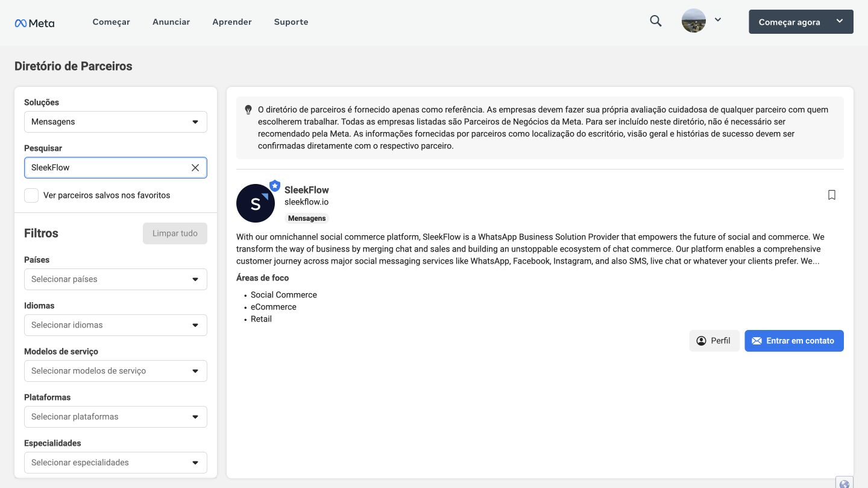Open the user profile avatar menu
868x488 pixels.
[x=694, y=21]
